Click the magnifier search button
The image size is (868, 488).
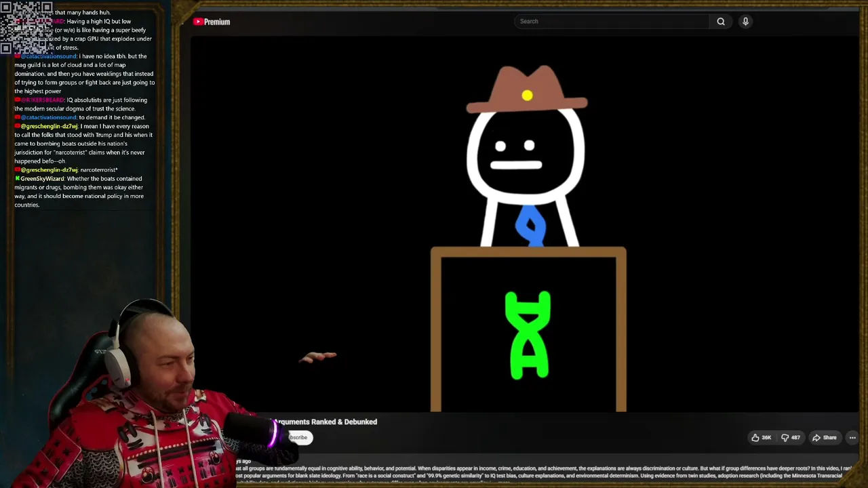pos(721,21)
